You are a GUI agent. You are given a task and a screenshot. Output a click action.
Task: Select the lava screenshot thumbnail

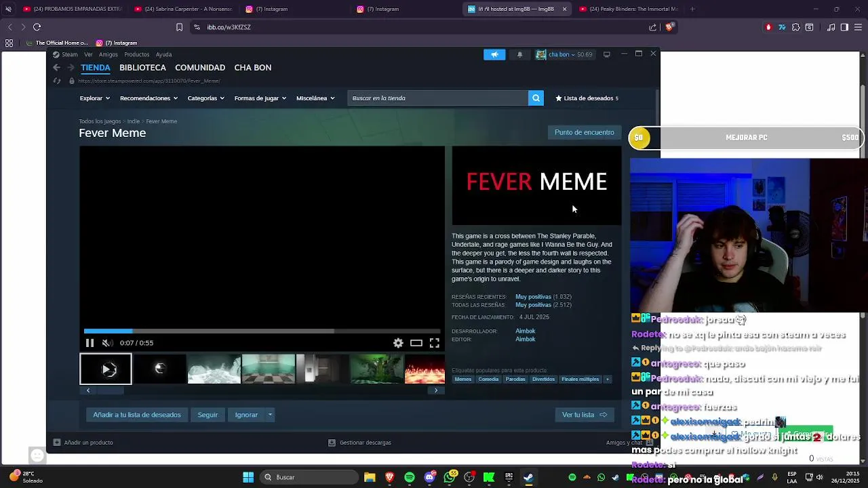[x=425, y=369]
